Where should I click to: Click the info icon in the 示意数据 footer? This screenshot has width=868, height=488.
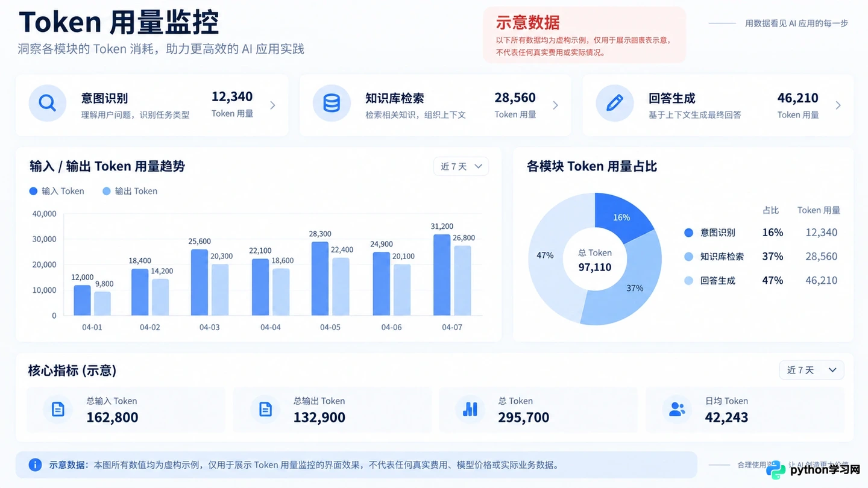(x=36, y=465)
